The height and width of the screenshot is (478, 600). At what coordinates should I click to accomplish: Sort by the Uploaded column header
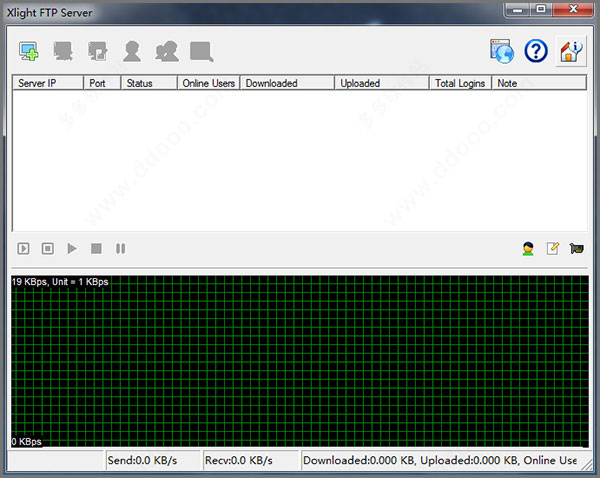382,83
